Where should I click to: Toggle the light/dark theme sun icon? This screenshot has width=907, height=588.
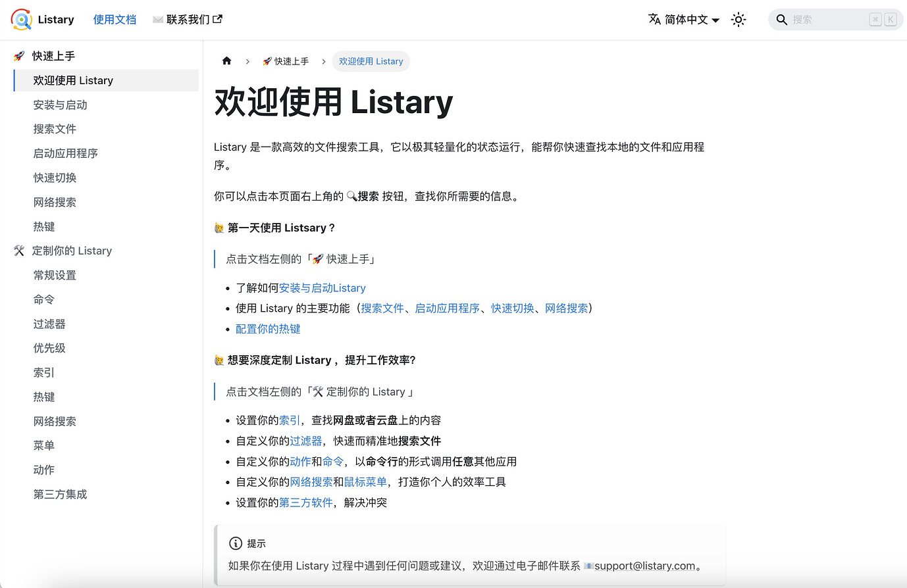point(739,19)
